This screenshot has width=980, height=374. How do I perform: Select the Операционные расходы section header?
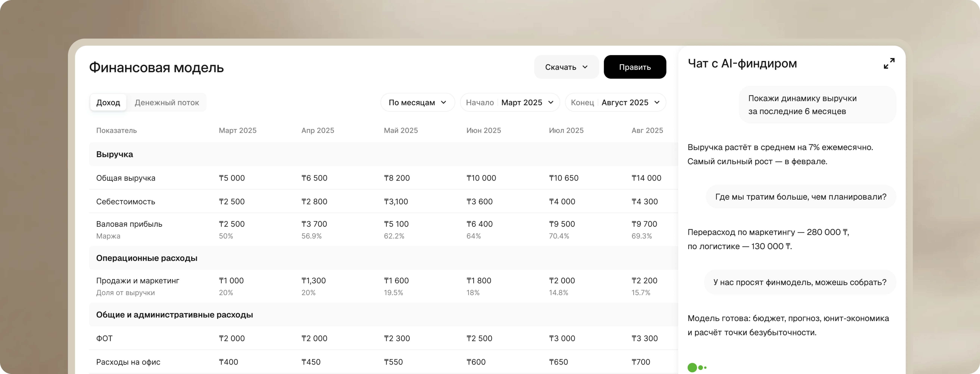click(383, 258)
